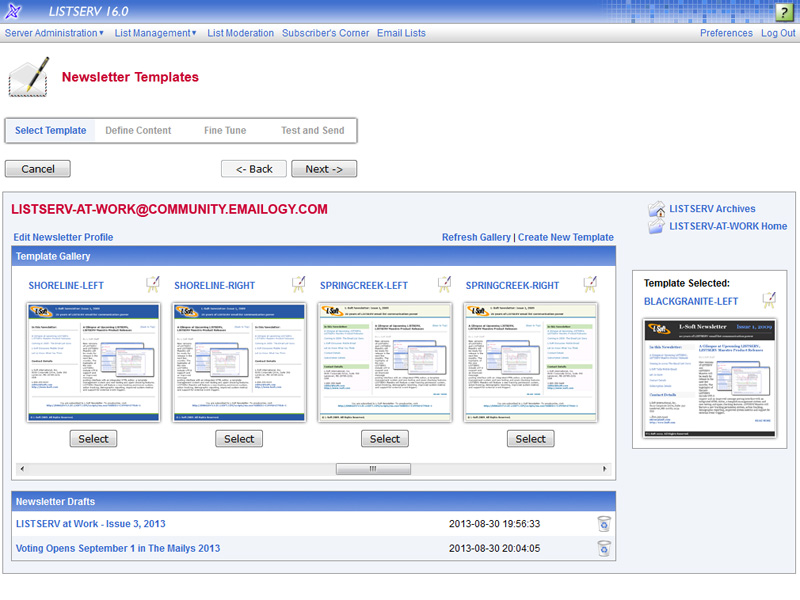Open Edit Newsletter Profile link
The height and width of the screenshot is (600, 800).
point(63,237)
